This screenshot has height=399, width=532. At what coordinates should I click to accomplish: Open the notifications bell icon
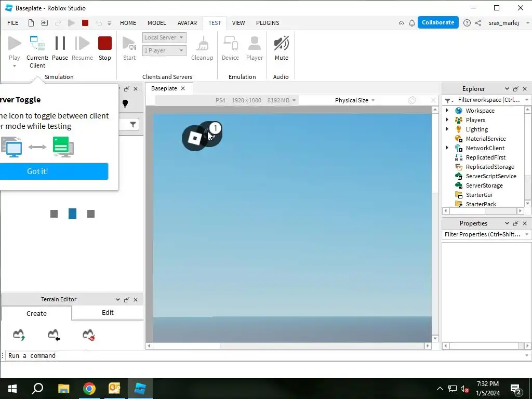(x=412, y=23)
